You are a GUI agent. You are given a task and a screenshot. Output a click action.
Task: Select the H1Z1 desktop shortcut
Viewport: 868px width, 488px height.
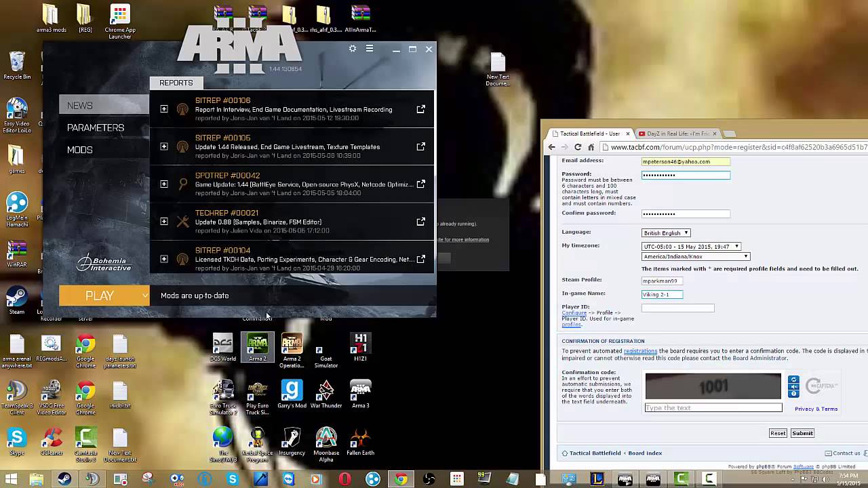click(360, 347)
